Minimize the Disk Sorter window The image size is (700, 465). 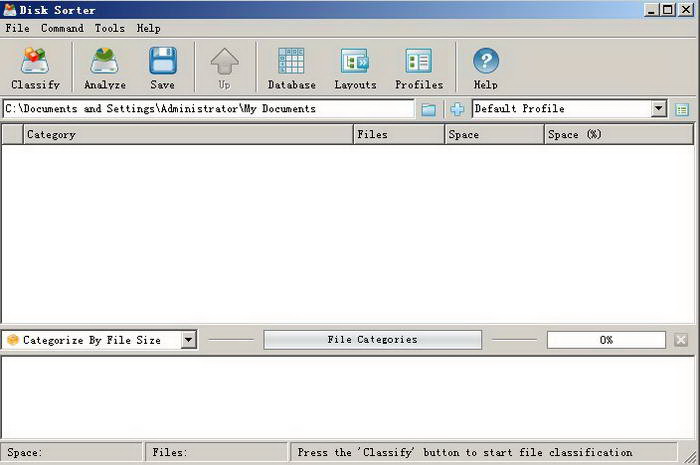[x=651, y=9]
